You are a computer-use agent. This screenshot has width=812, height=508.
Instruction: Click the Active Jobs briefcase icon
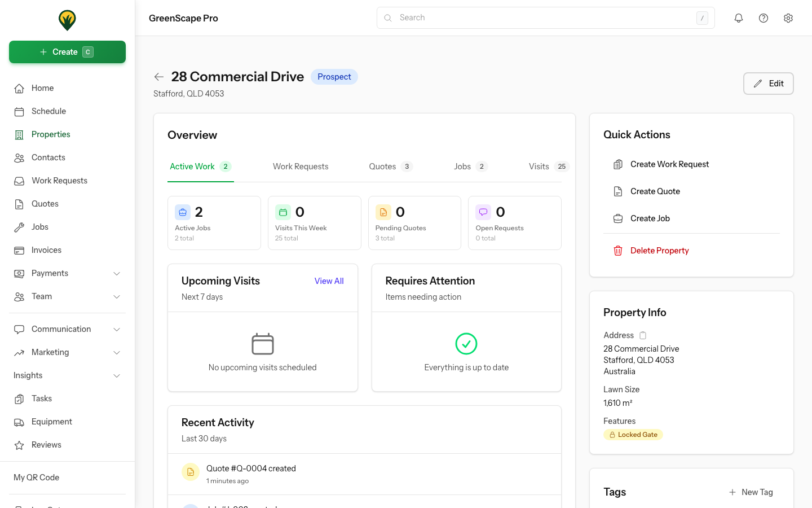pos(183,212)
